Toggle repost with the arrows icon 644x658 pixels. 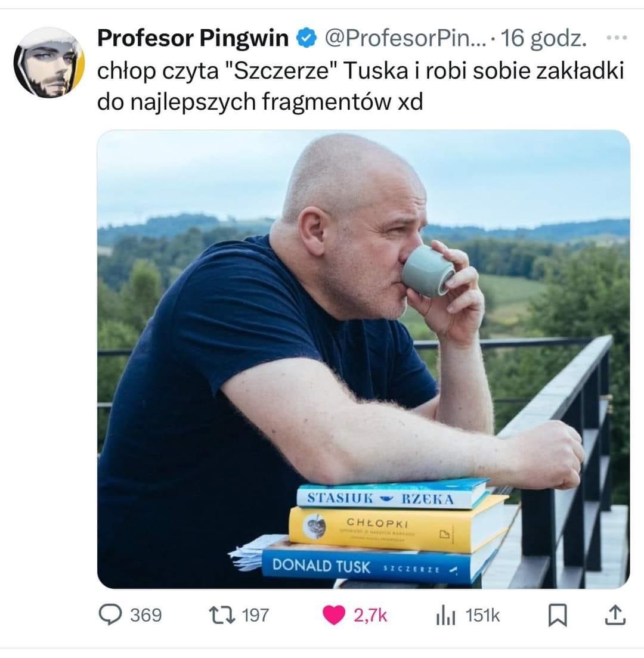click(222, 615)
